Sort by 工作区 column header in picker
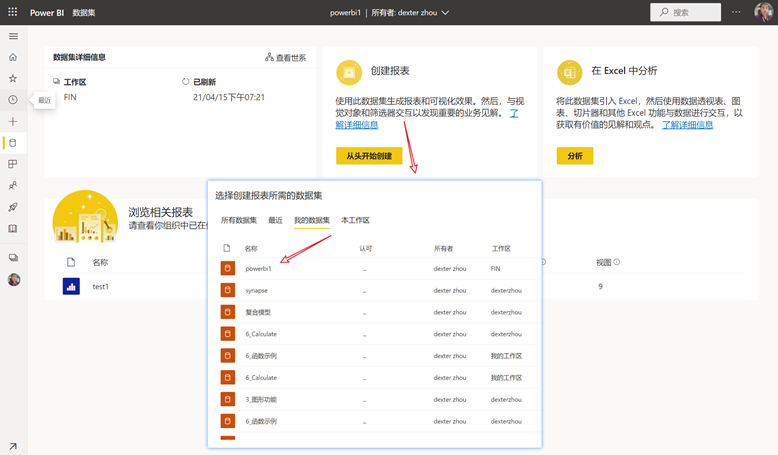The width and height of the screenshot is (778, 455). [501, 249]
